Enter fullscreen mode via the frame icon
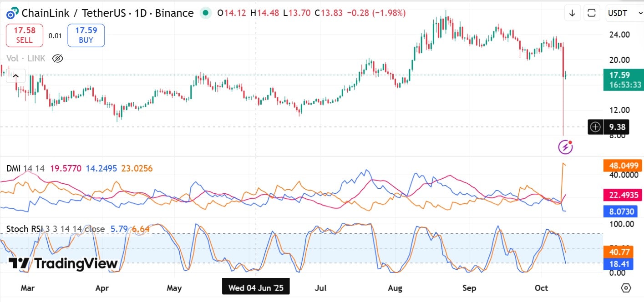This screenshot has height=302, width=644. pyautogui.click(x=591, y=13)
